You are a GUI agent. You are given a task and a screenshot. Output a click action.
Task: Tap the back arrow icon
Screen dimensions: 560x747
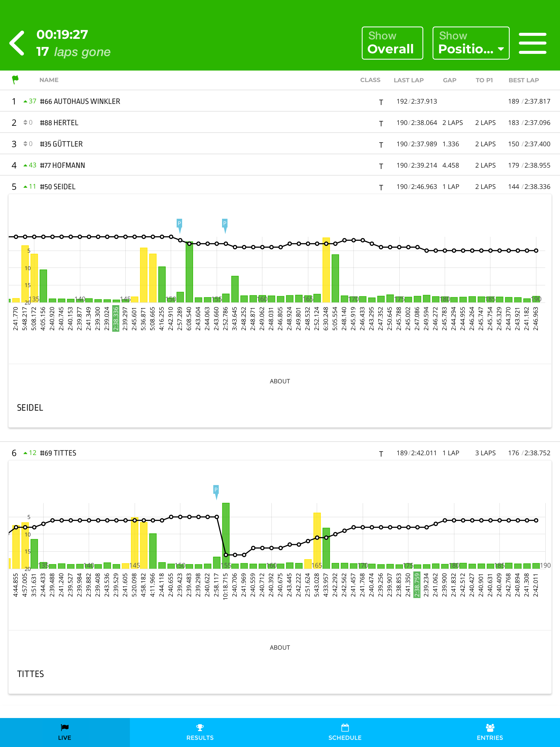(17, 43)
